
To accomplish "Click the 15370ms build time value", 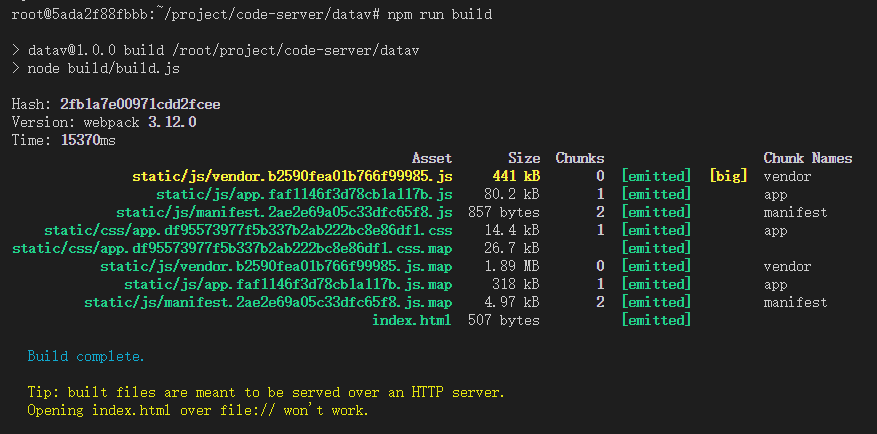I will point(88,140).
